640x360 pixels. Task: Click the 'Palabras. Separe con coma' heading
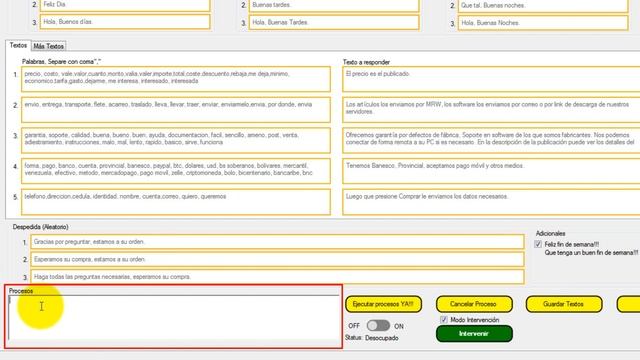coord(61,62)
